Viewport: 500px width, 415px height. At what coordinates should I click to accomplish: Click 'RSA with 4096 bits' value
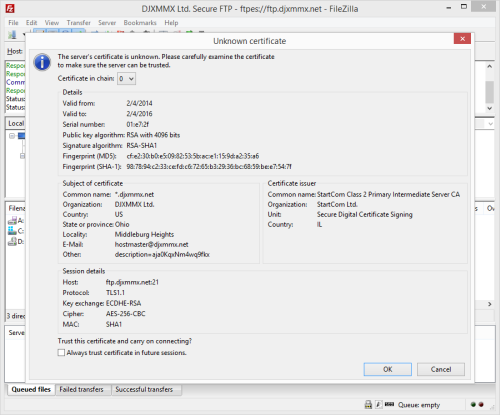pyautogui.click(x=153, y=135)
